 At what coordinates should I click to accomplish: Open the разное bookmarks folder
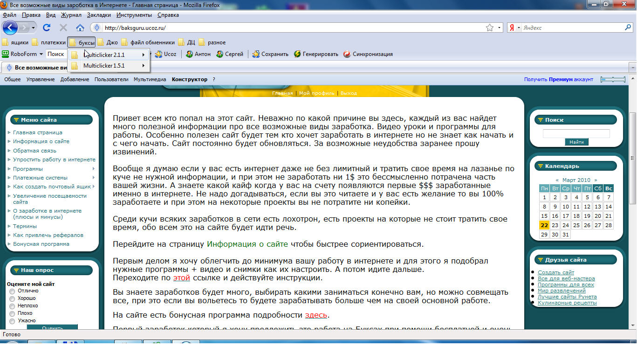tap(212, 42)
